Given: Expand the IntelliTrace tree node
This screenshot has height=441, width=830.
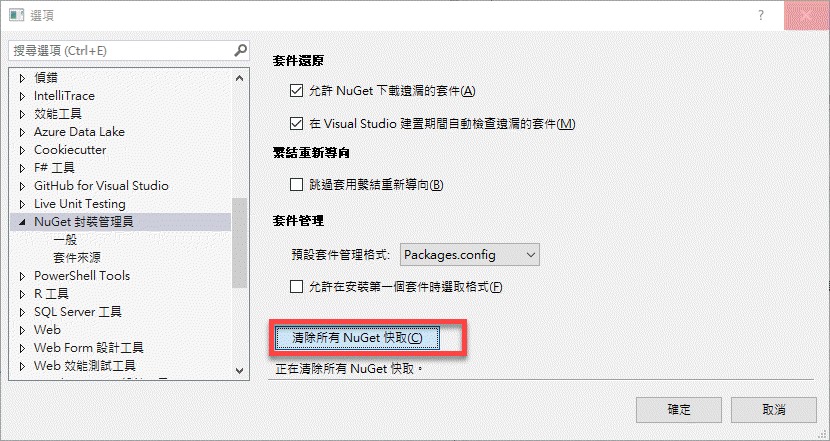Looking at the screenshot, I should tap(22, 96).
